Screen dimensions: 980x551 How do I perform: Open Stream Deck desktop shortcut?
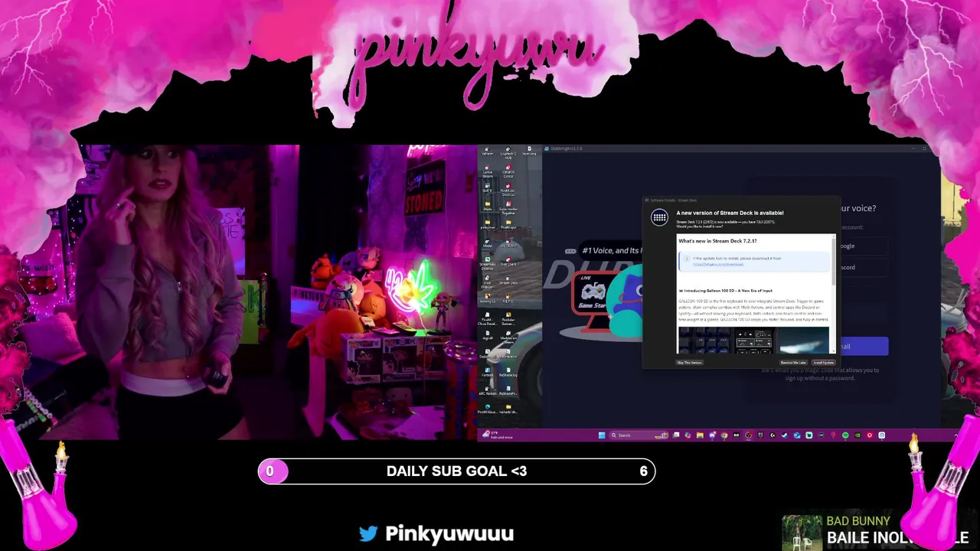pyautogui.click(x=508, y=280)
